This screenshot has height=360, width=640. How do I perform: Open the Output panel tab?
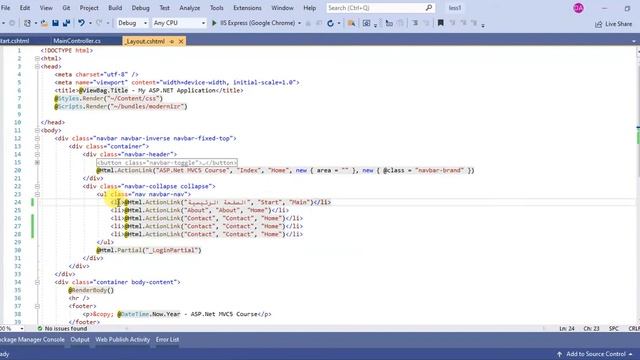(x=80, y=340)
